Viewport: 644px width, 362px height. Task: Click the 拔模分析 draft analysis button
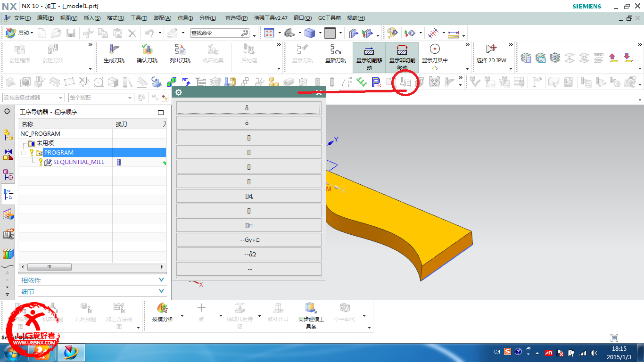tap(163, 312)
